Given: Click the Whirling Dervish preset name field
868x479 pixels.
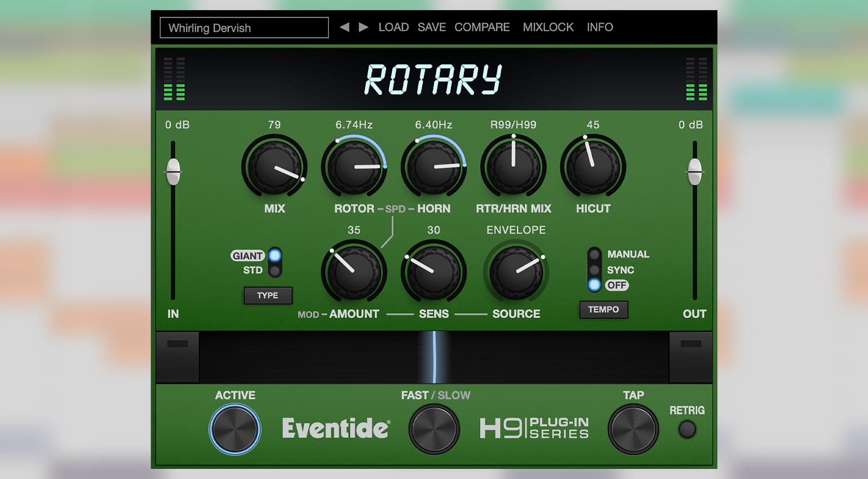Looking at the screenshot, I should 243,27.
